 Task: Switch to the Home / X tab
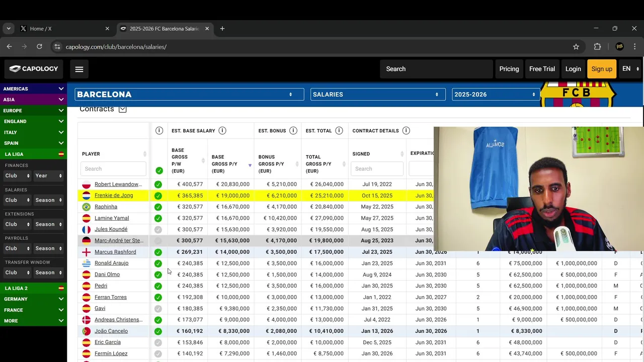coord(65,29)
